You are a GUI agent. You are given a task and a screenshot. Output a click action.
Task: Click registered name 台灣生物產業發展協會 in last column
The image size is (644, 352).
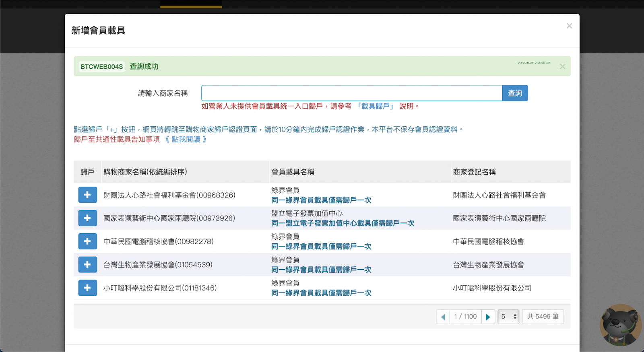[x=489, y=265]
